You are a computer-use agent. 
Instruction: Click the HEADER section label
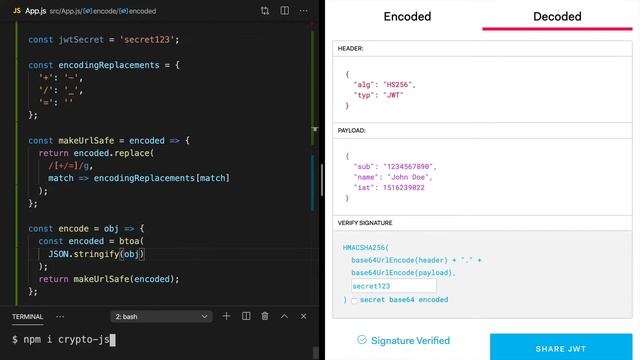[x=350, y=49]
